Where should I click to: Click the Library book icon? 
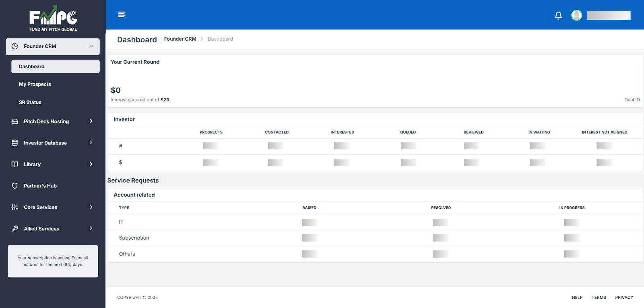click(15, 164)
